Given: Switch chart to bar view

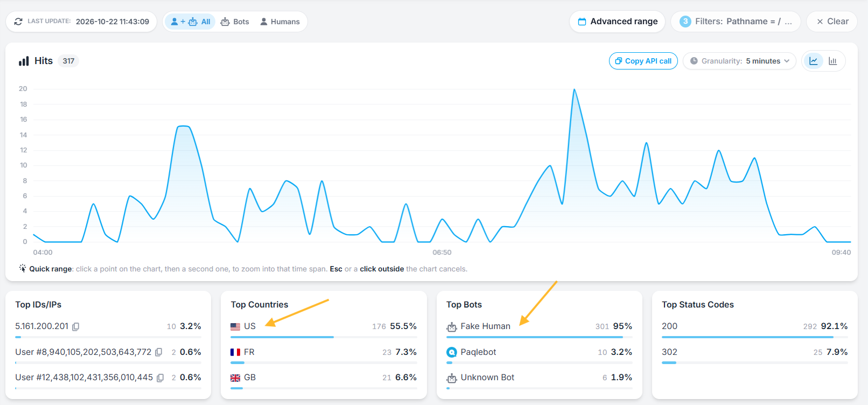Looking at the screenshot, I should [x=833, y=61].
